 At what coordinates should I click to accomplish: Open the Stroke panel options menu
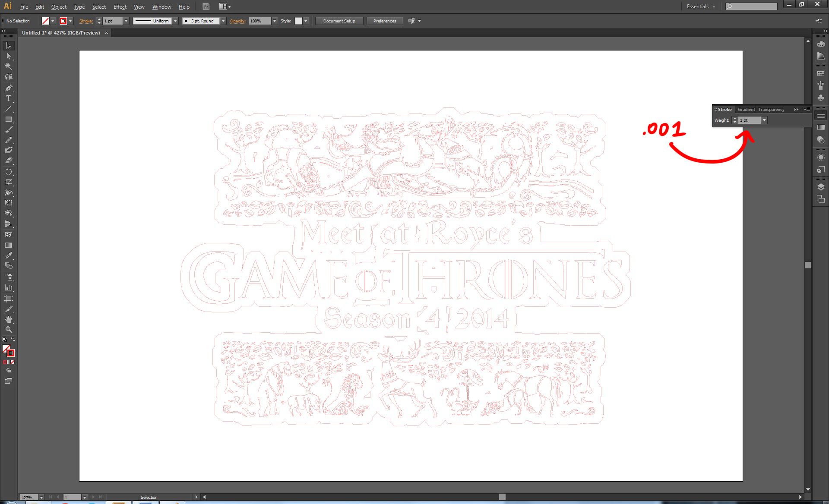click(x=807, y=110)
